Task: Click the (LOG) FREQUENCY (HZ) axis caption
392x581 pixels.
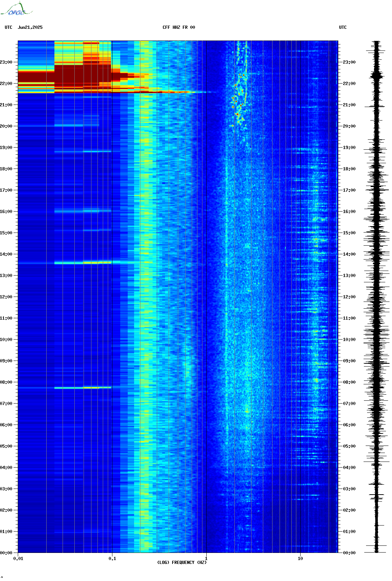Action: coord(182,563)
